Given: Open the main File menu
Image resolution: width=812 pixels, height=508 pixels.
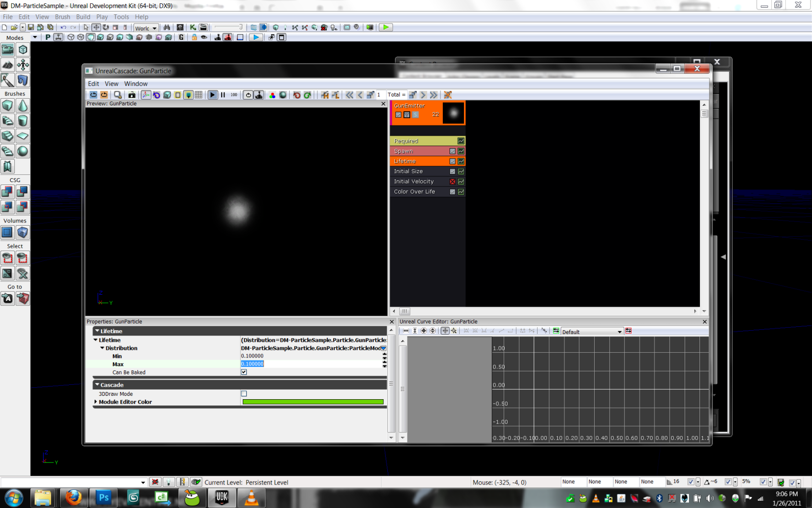Looking at the screenshot, I should point(8,17).
